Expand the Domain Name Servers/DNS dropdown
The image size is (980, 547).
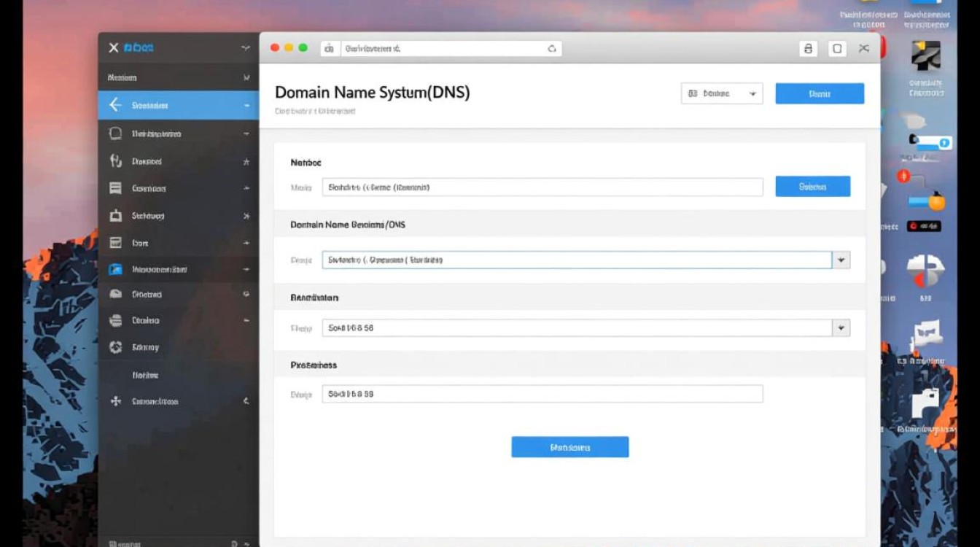tap(841, 260)
